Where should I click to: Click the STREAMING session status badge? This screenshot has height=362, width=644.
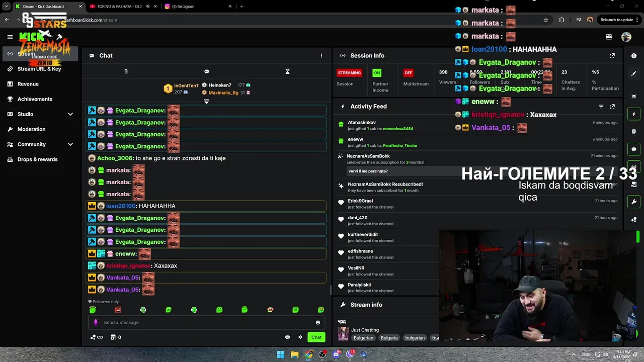click(x=349, y=73)
